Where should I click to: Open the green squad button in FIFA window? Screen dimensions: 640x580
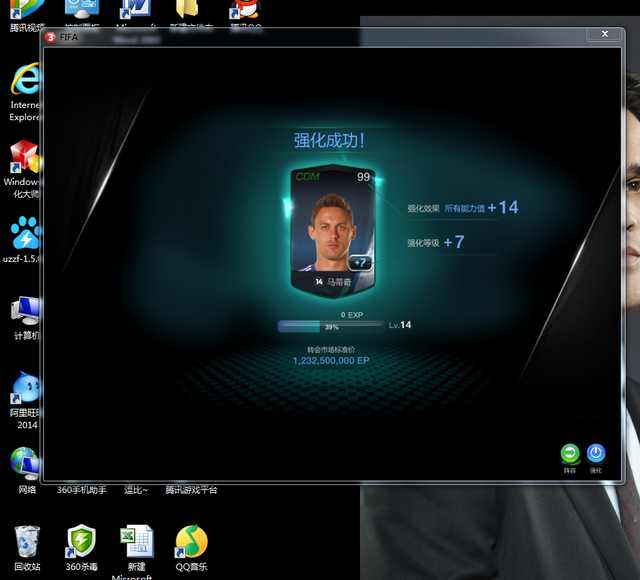click(570, 454)
